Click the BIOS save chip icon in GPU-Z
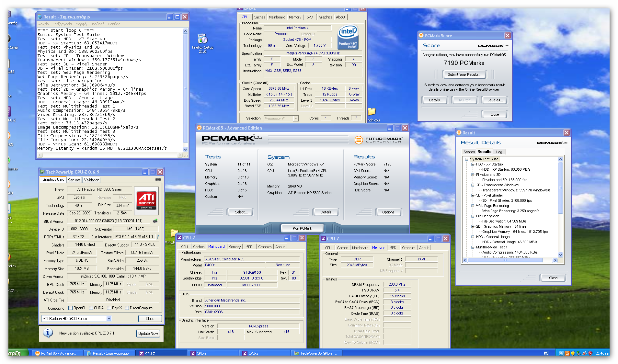Viewport: 618px width, 364px height. click(155, 221)
